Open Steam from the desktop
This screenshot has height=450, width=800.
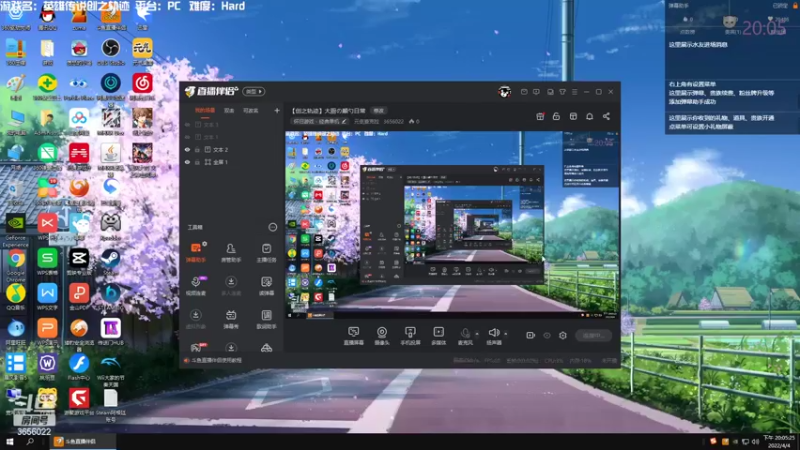[x=110, y=261]
